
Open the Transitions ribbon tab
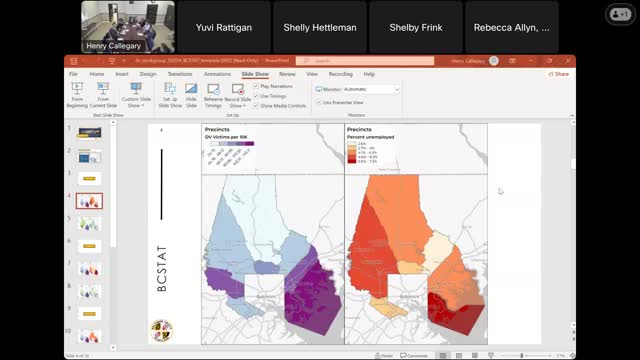180,74
